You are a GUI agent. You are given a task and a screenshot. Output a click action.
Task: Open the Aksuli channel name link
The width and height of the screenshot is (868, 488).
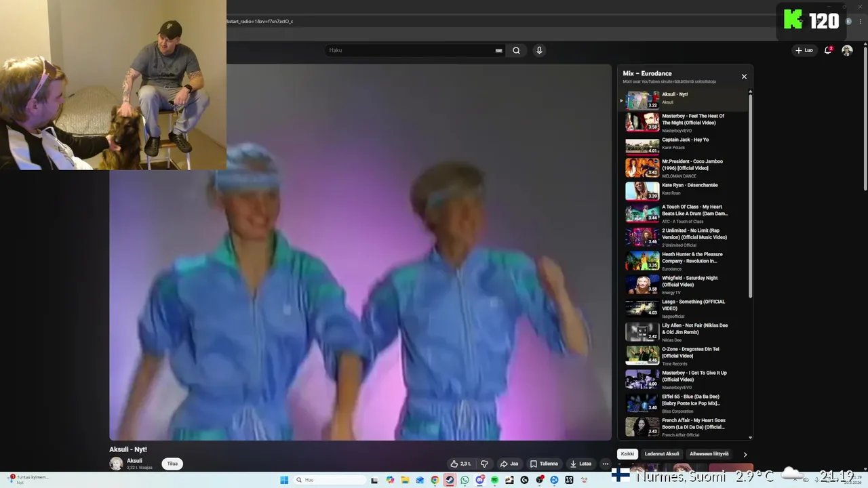click(134, 461)
